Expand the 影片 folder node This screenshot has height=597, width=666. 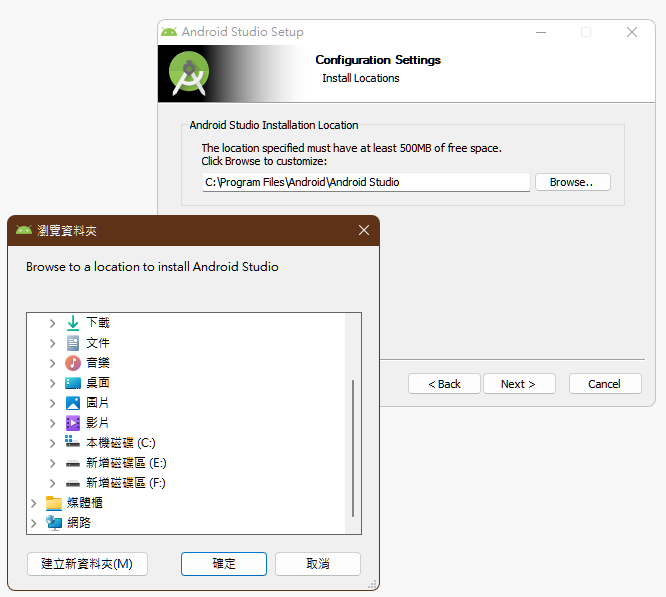[52, 423]
